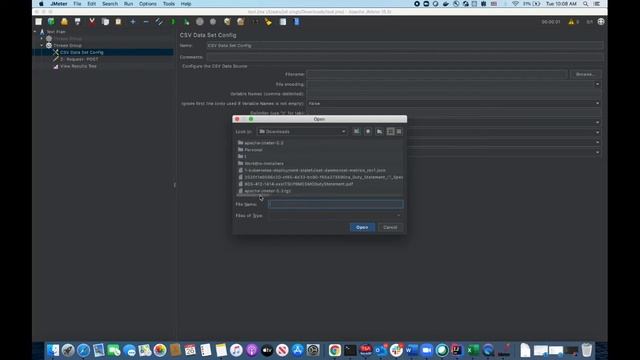The height and width of the screenshot is (360, 640).
Task: Click New Folder icon in Open dialog
Action: [379, 131]
